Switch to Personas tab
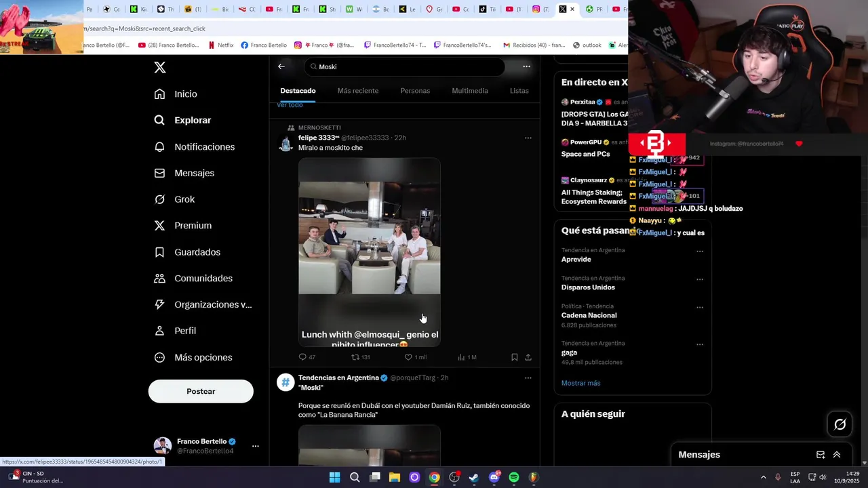This screenshot has height=488, width=868. (x=415, y=91)
